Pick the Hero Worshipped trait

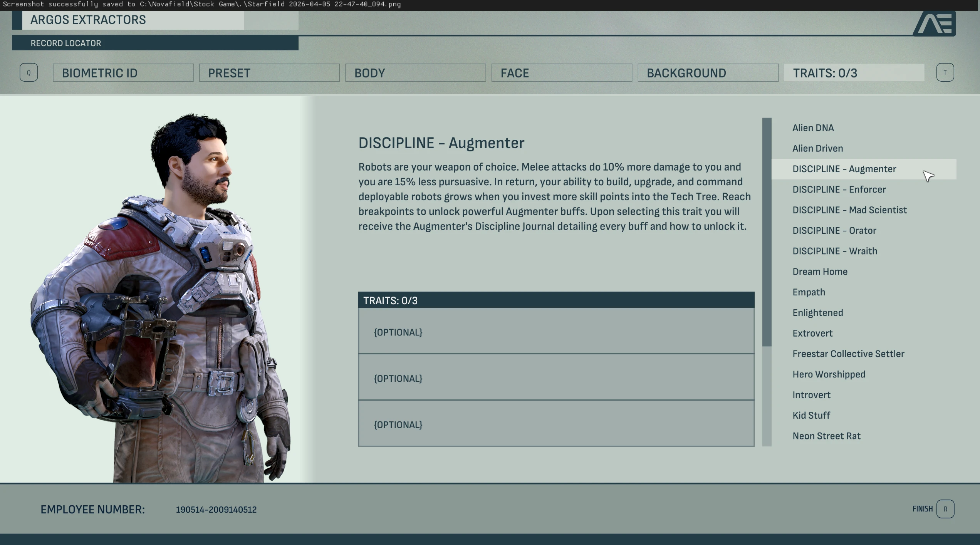[864, 374]
